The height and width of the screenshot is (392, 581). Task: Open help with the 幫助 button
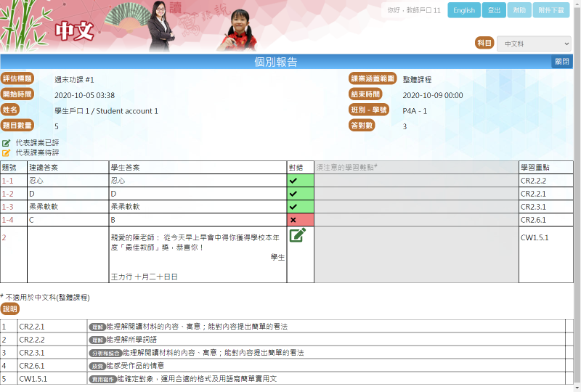click(x=519, y=10)
